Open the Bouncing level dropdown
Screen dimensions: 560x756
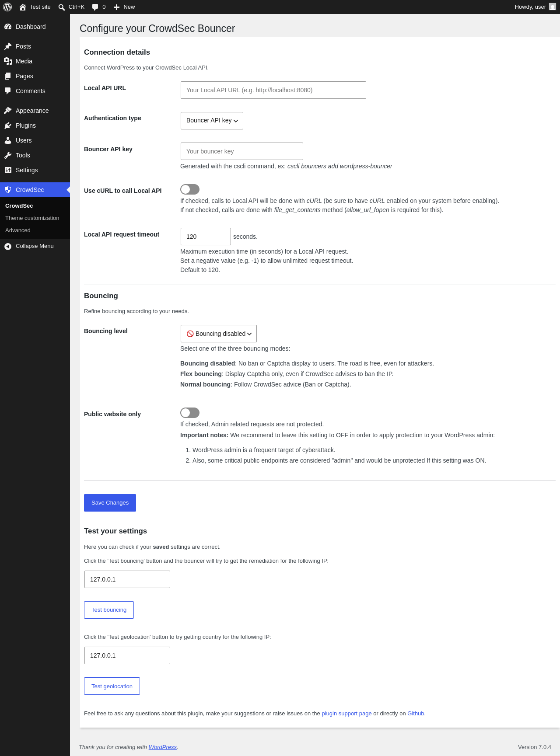(219, 334)
